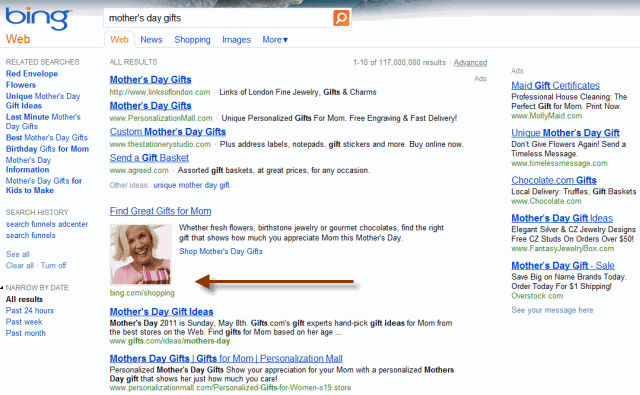Click search funnels adcenter history entry

point(47,224)
